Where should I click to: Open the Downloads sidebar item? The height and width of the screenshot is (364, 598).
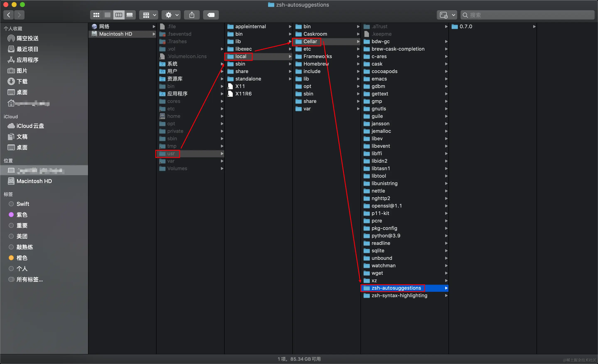[22, 82]
